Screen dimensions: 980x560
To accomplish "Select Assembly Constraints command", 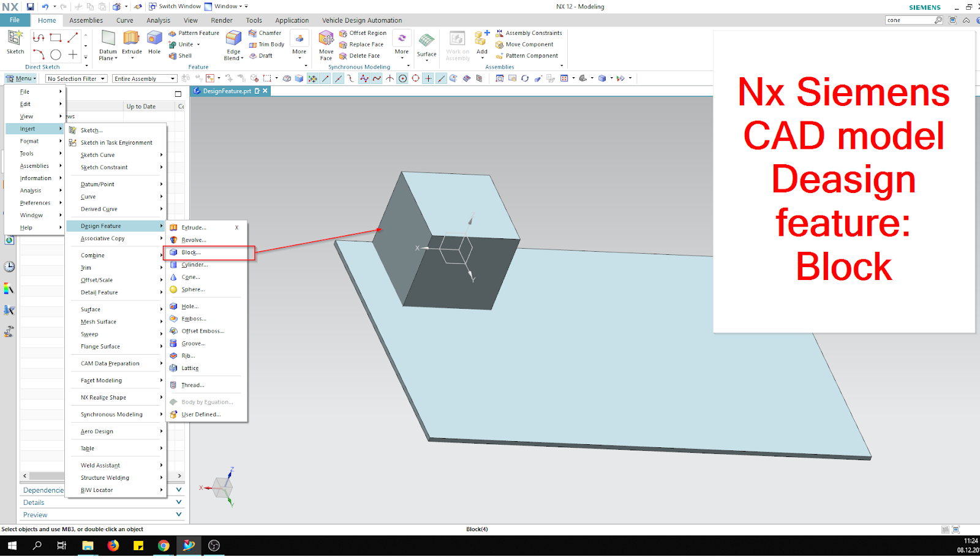I will [529, 33].
